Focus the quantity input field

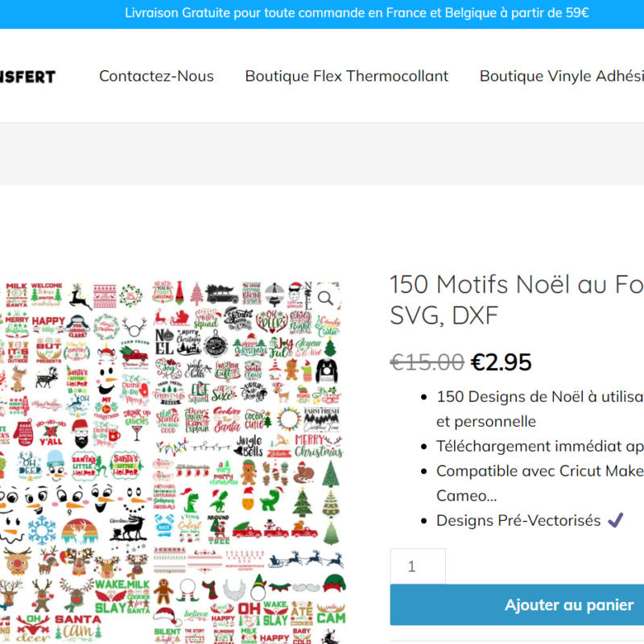[418, 567]
